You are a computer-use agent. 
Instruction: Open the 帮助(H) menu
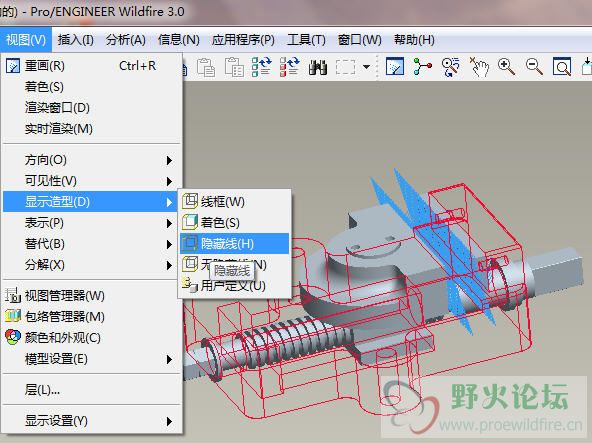(414, 40)
